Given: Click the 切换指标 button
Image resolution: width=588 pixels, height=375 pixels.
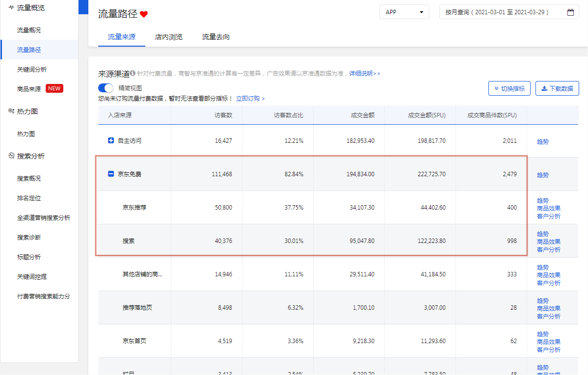Looking at the screenshot, I should pos(509,88).
